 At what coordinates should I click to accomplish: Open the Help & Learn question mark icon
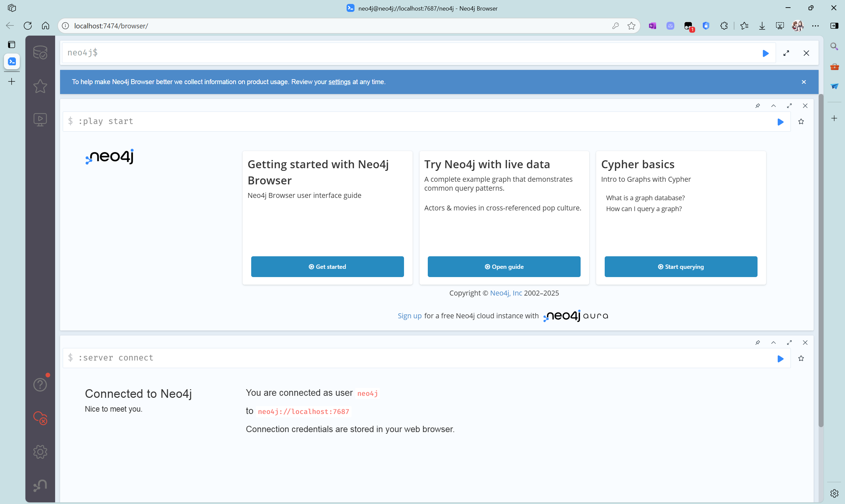40,385
